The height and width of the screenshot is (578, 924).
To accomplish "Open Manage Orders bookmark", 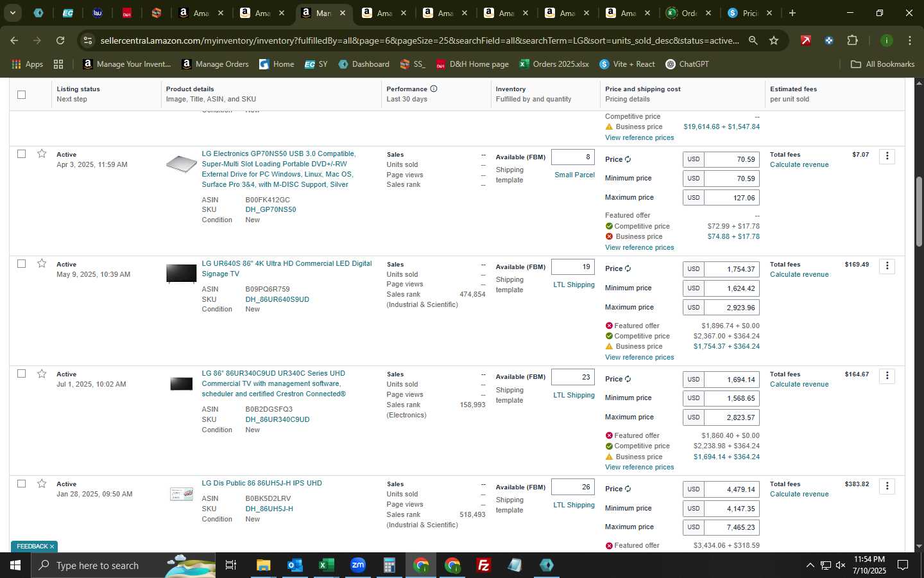I will coord(215,64).
